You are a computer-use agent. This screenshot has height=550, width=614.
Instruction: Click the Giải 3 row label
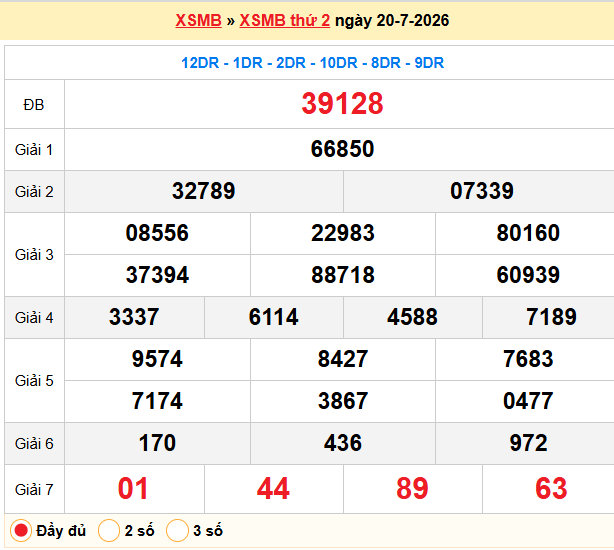34,255
